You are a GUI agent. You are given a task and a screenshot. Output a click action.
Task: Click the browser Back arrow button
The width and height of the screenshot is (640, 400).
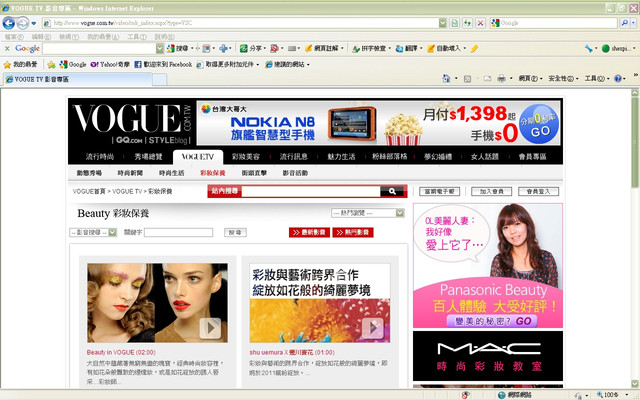(9, 23)
